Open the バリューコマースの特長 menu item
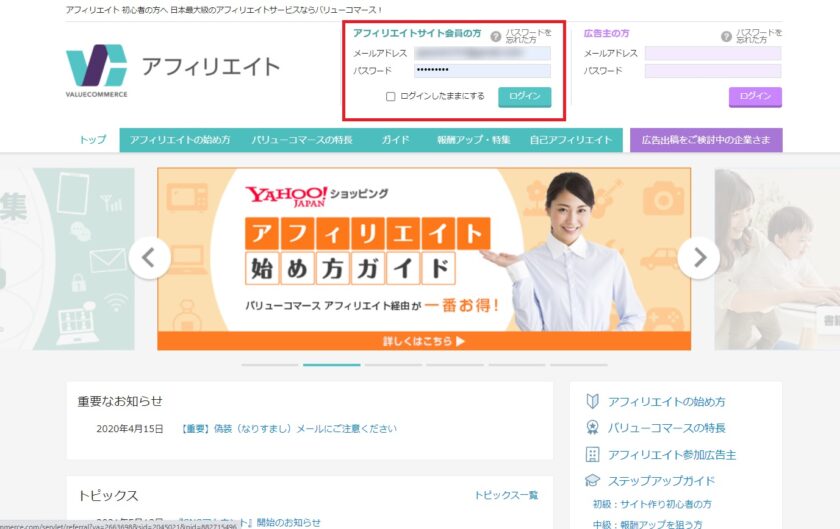This screenshot has width=840, height=529. [x=302, y=140]
